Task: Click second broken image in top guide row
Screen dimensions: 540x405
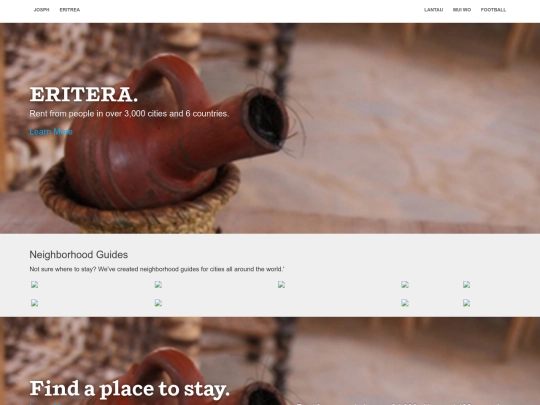Action: tap(158, 284)
